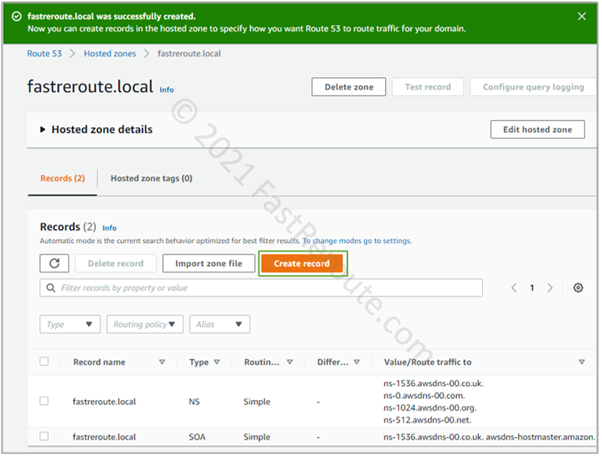Click the Test record button

[428, 87]
